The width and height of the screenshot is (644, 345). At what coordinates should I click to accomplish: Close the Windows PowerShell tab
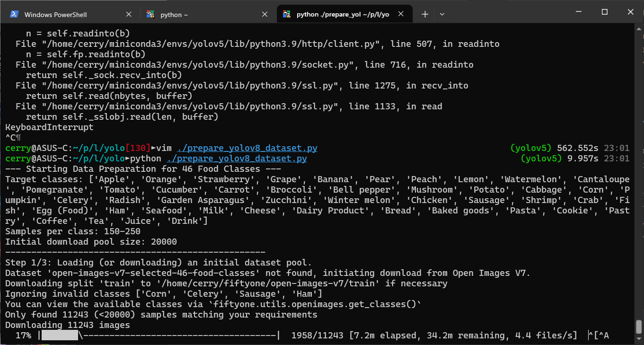click(x=129, y=14)
